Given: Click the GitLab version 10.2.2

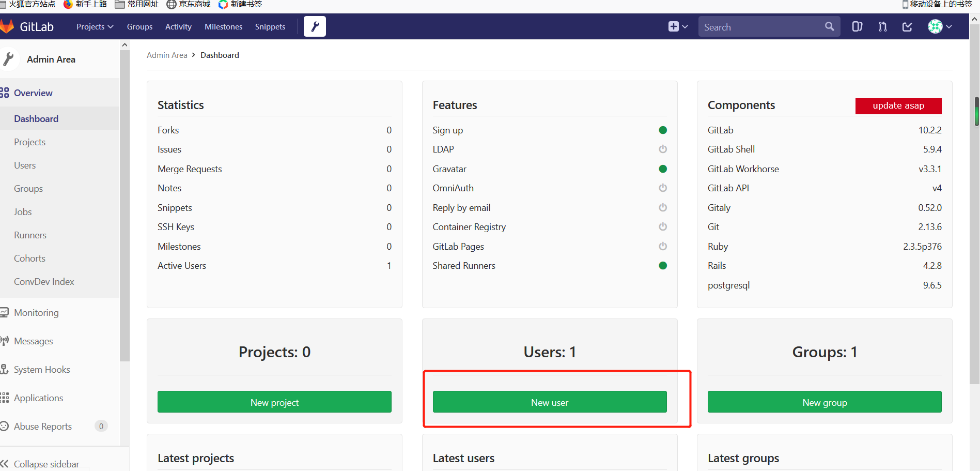Looking at the screenshot, I should 930,130.
